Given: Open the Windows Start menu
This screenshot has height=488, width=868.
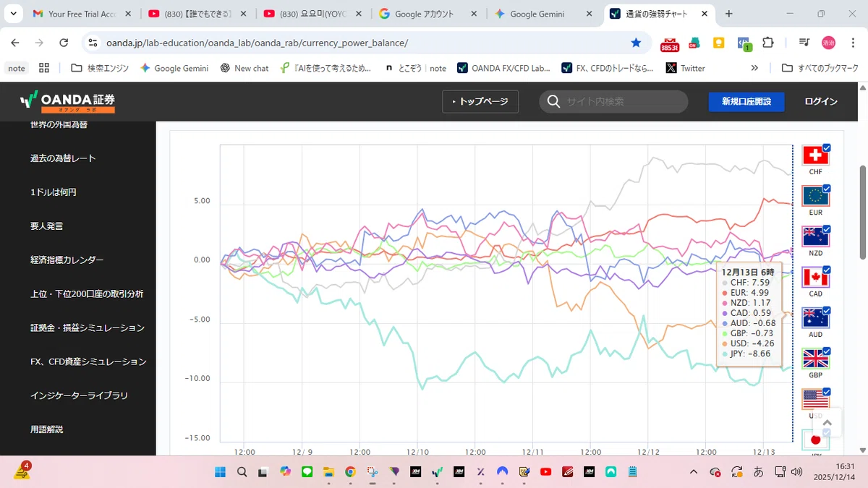Looking at the screenshot, I should (221, 472).
